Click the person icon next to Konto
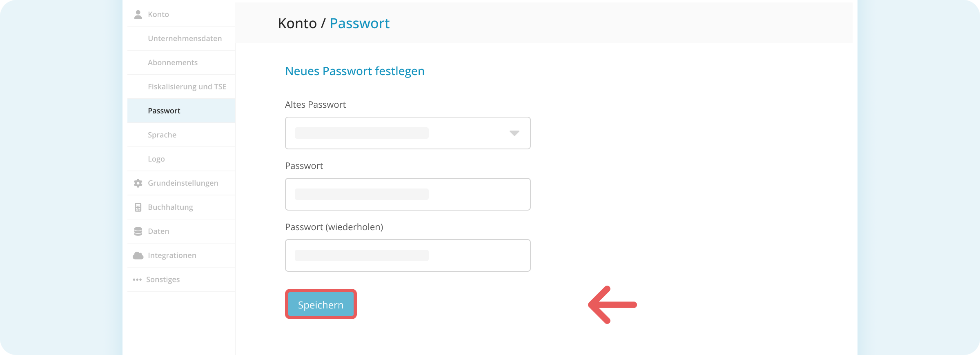Image resolution: width=980 pixels, height=355 pixels. (x=138, y=14)
